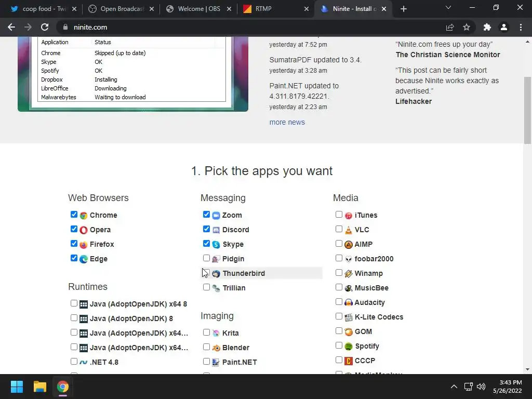Open the volume control in system tray

(481, 387)
